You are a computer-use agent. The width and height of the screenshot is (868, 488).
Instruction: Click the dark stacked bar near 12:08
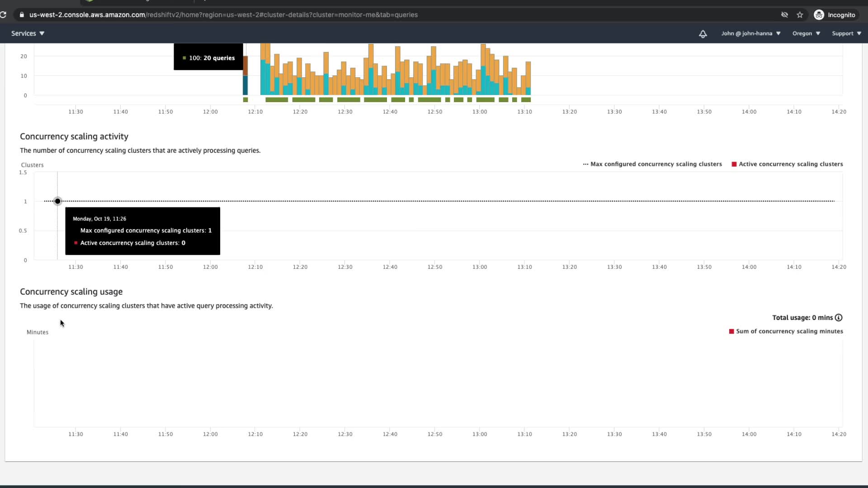pyautogui.click(x=245, y=75)
